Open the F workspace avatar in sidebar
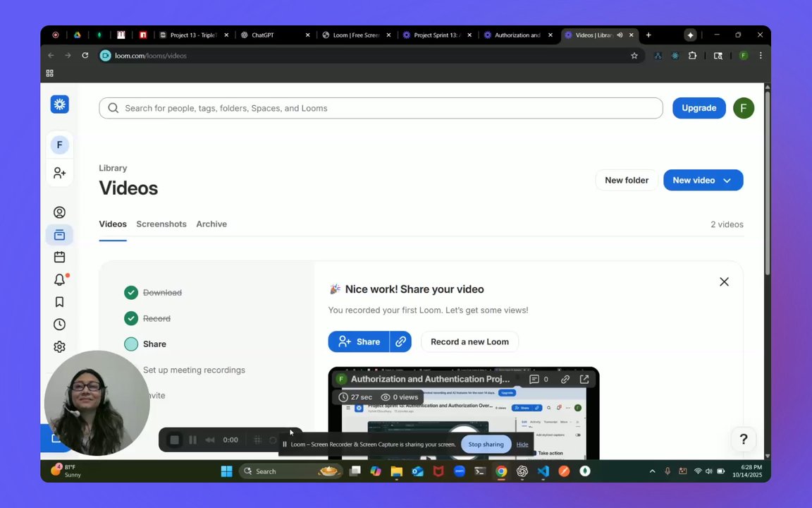This screenshot has height=508, width=812. (59, 145)
